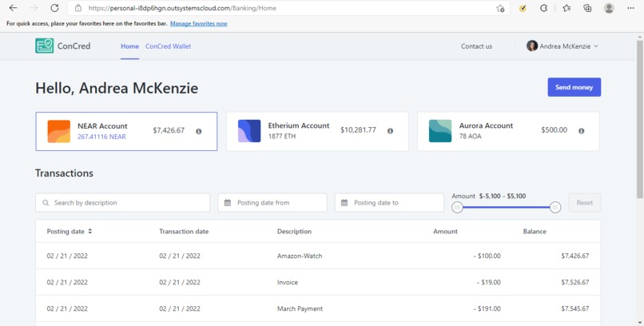This screenshot has width=644, height=326.
Task: Click the amount range slider track
Action: coord(506,207)
